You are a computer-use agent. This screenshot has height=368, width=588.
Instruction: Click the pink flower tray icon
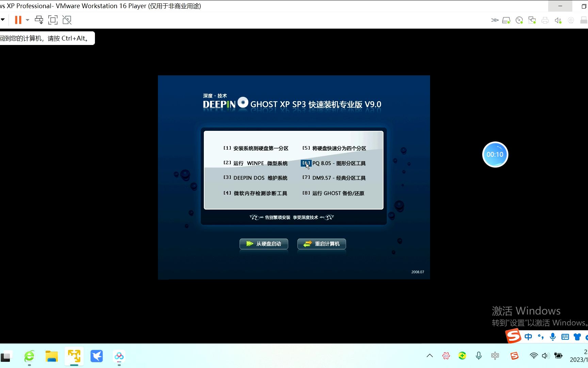pyautogui.click(x=446, y=356)
